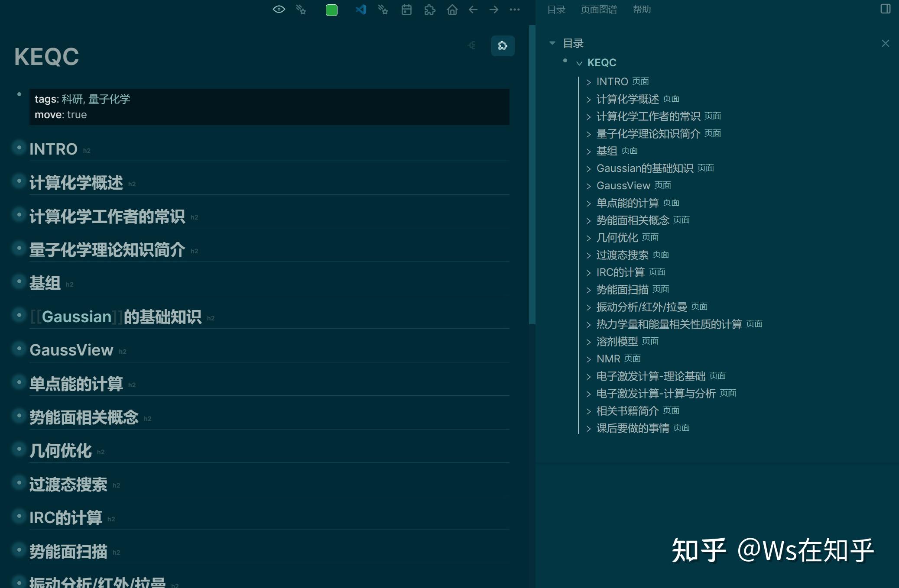Go to the homepage with the home icon
The height and width of the screenshot is (588, 899).
click(x=452, y=9)
